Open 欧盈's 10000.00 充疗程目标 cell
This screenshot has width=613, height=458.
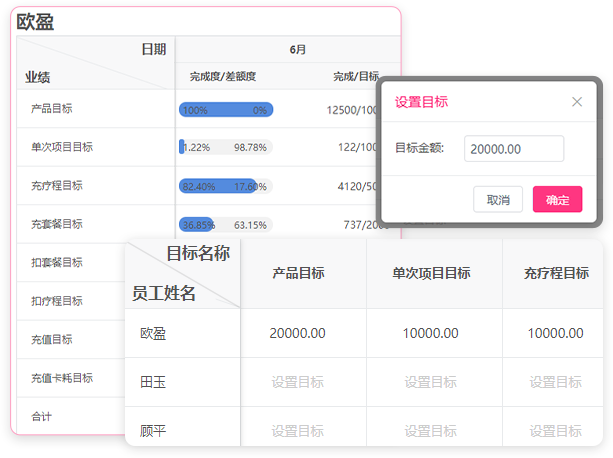coord(555,333)
